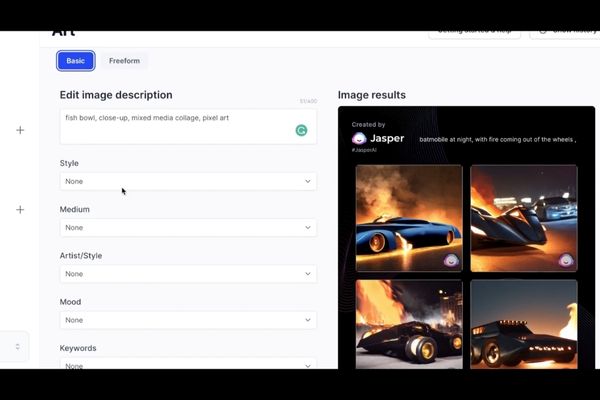The height and width of the screenshot is (400, 600).
Task: Click the character counter above description box
Action: point(308,101)
